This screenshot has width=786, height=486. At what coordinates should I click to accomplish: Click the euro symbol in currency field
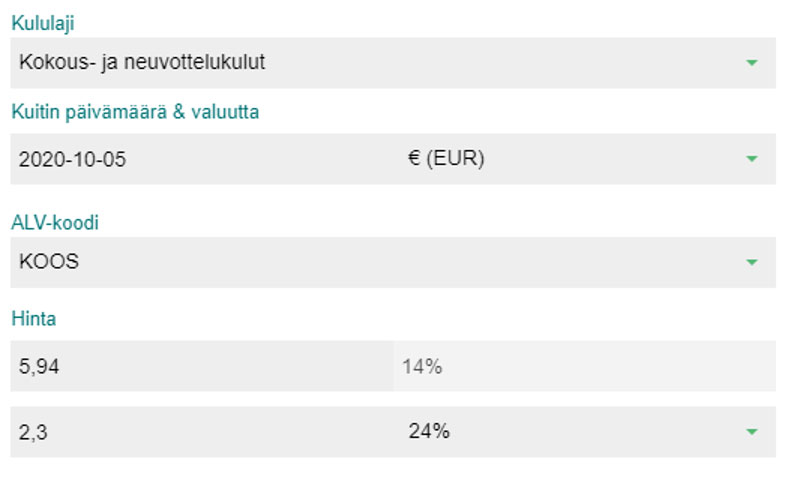[x=414, y=159]
